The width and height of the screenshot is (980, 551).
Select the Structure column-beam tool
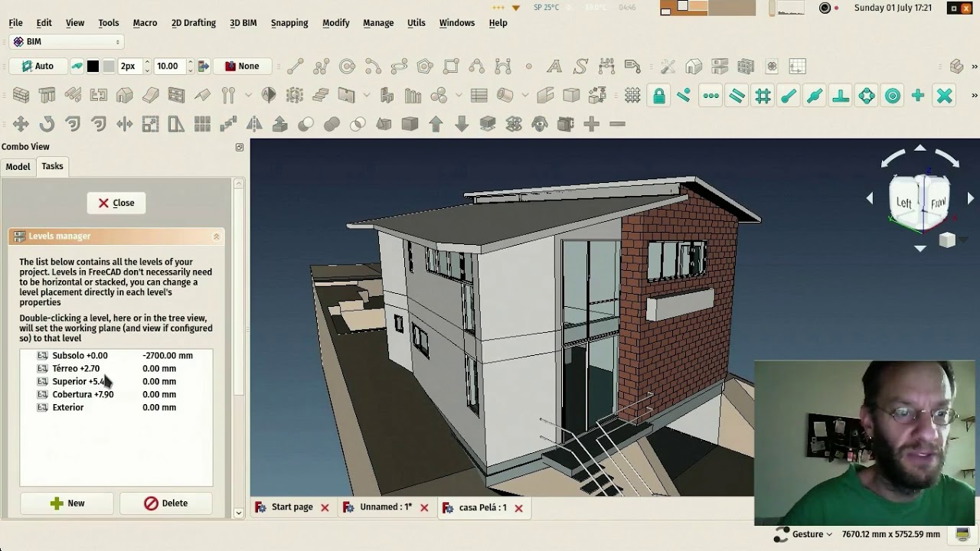[47, 96]
